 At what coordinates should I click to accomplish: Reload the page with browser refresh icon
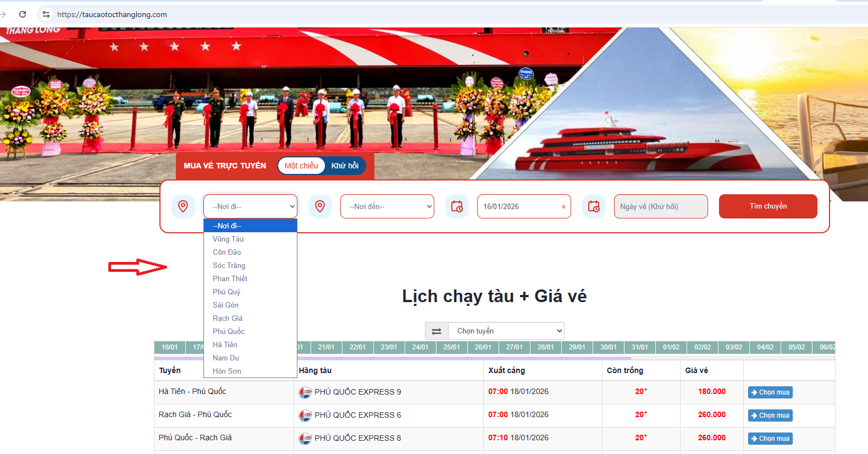[23, 14]
